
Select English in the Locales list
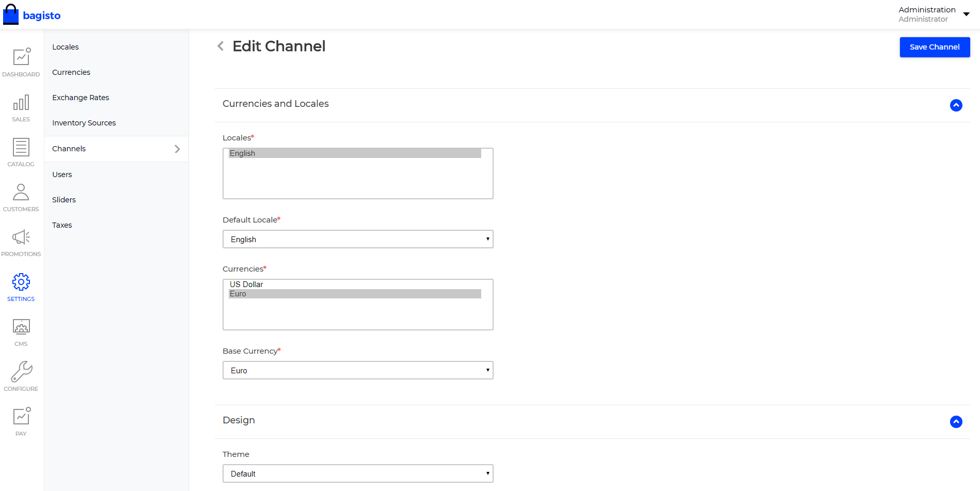[355, 153]
